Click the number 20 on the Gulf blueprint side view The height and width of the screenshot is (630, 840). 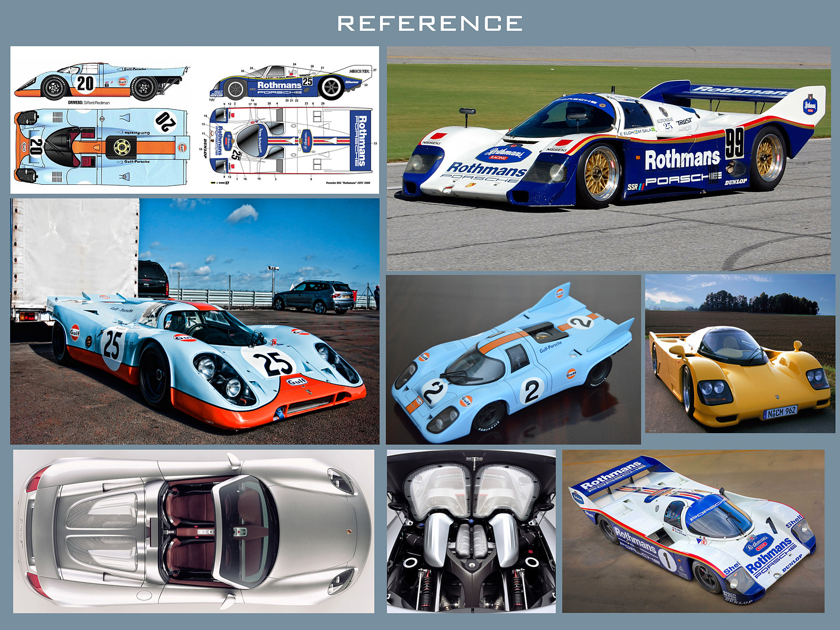[85, 83]
